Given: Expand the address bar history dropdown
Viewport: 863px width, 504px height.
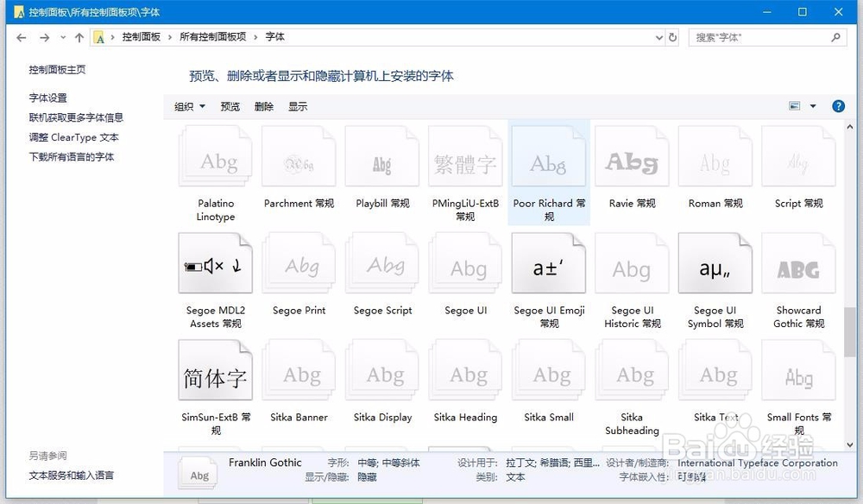Looking at the screenshot, I should [x=658, y=37].
